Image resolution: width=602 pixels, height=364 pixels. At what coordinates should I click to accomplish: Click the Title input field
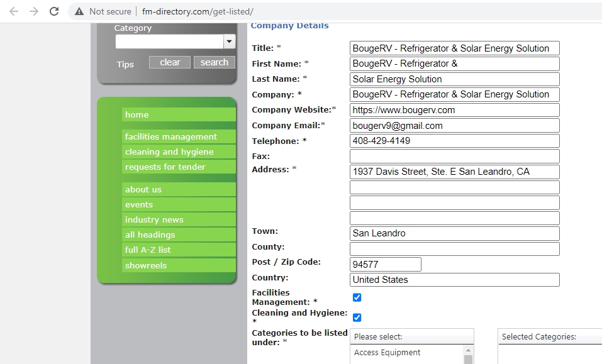(x=455, y=48)
